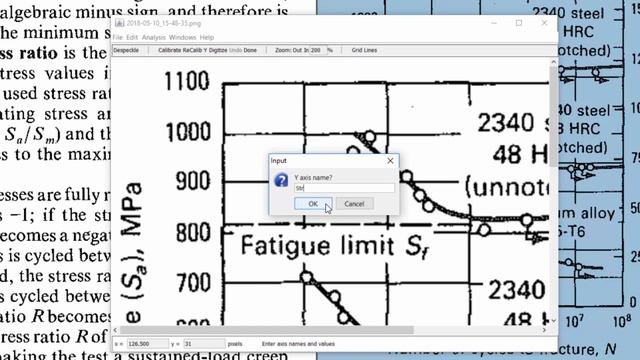
Task: Click the 1000 y-axis label in the graph
Action: tap(188, 132)
